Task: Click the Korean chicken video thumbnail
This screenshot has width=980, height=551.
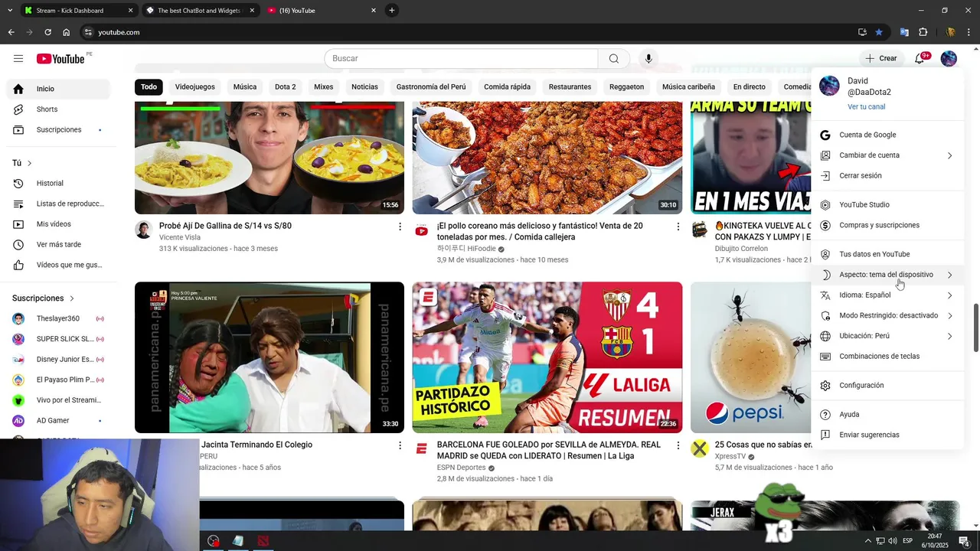Action: point(547,157)
